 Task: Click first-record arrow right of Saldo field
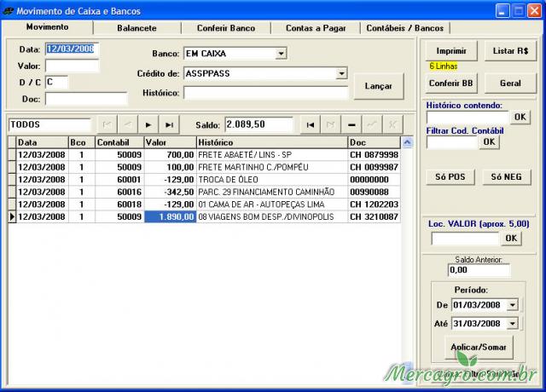311,124
